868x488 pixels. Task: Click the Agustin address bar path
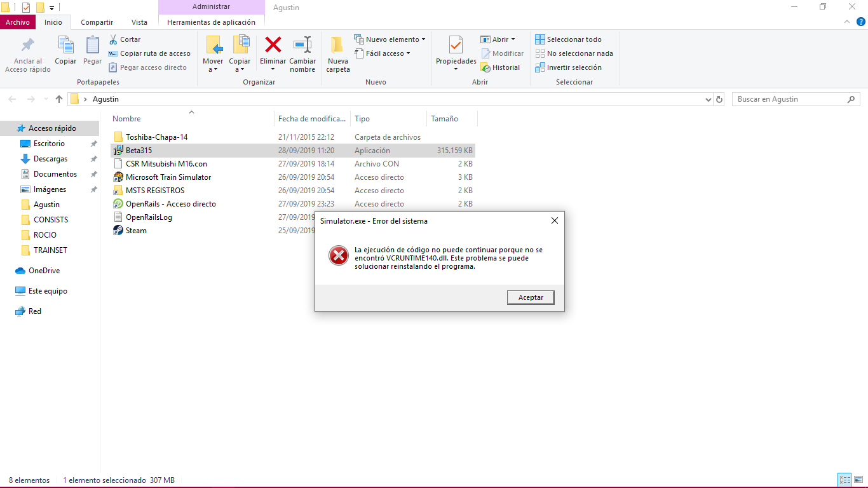pos(105,99)
